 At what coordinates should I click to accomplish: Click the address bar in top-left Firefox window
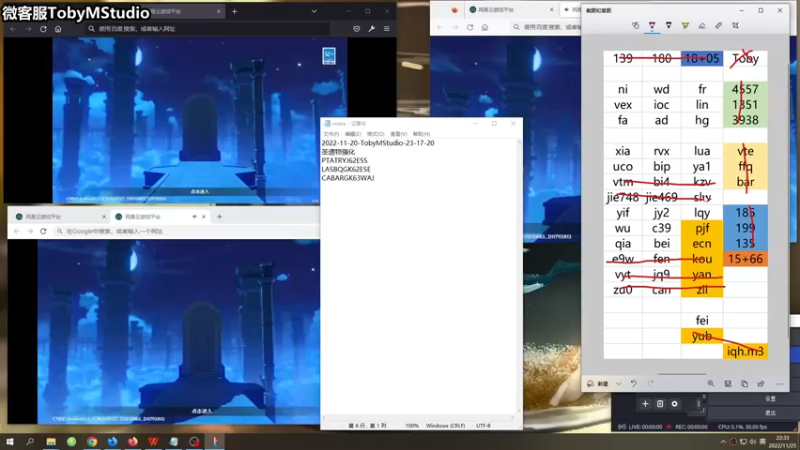[x=208, y=29]
